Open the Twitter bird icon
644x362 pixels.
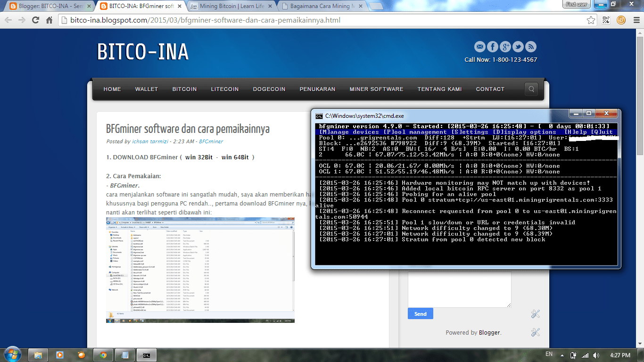pyautogui.click(x=518, y=47)
